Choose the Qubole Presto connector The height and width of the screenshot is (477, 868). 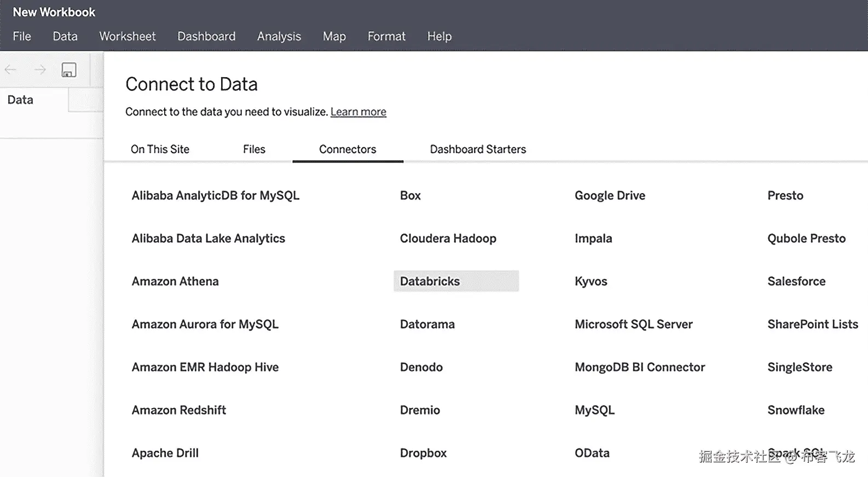point(807,238)
